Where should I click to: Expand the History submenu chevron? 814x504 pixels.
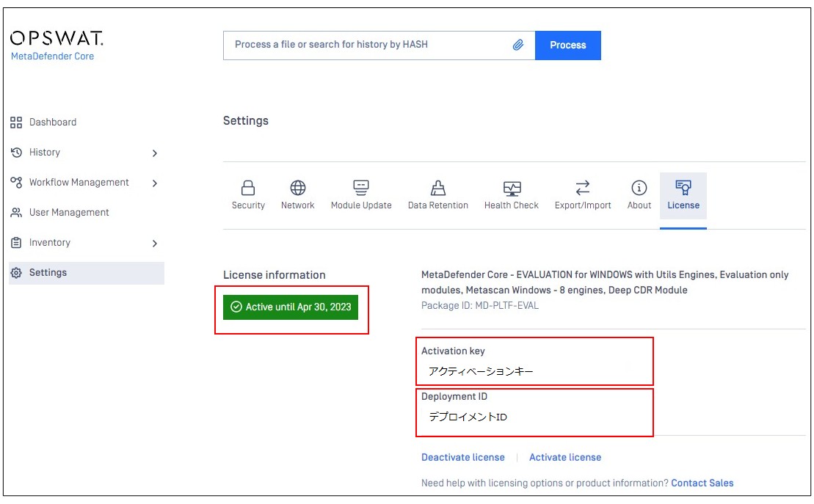coord(155,153)
